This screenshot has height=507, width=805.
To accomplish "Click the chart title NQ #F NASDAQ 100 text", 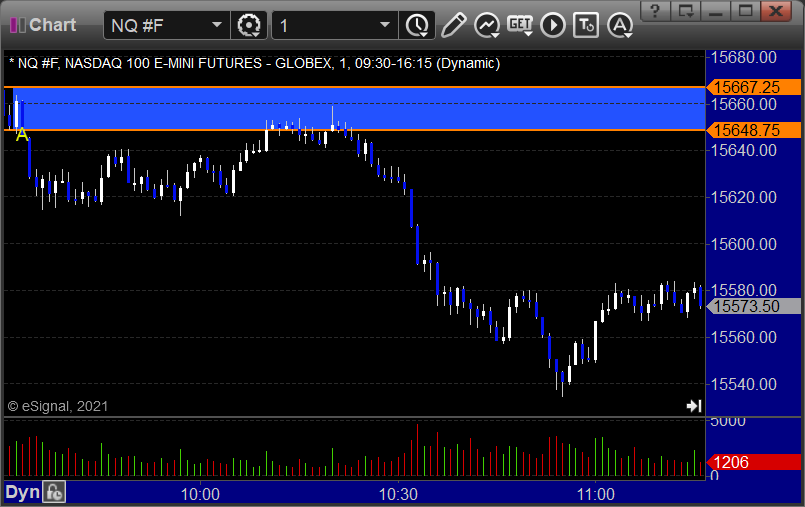I will [255, 64].
